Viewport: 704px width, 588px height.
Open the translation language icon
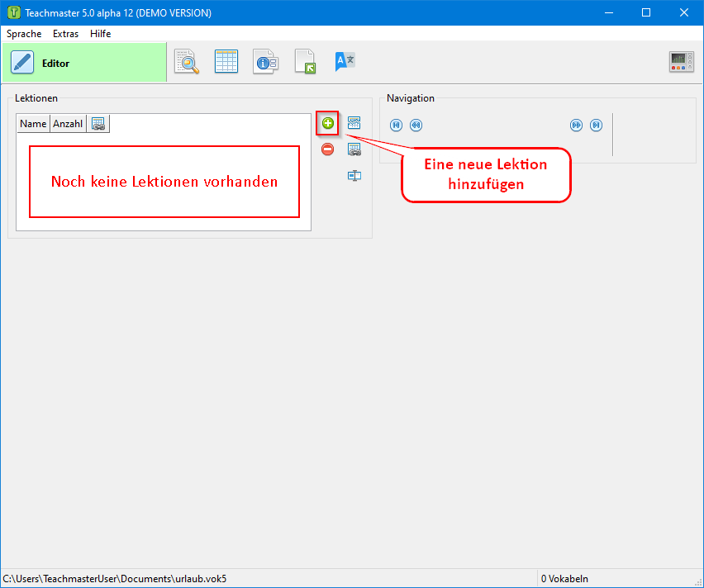[345, 62]
